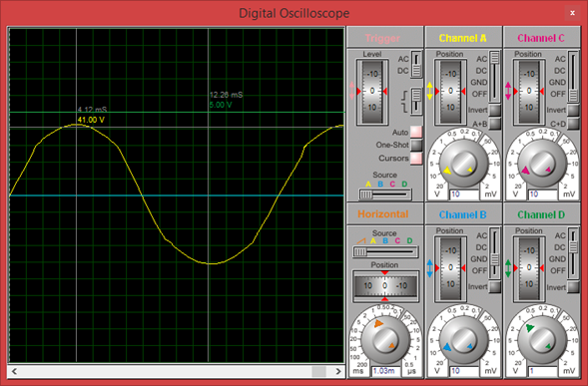The width and height of the screenshot is (588, 386).
Task: Click Channel B volts-per-division field
Action: pyautogui.click(x=464, y=371)
